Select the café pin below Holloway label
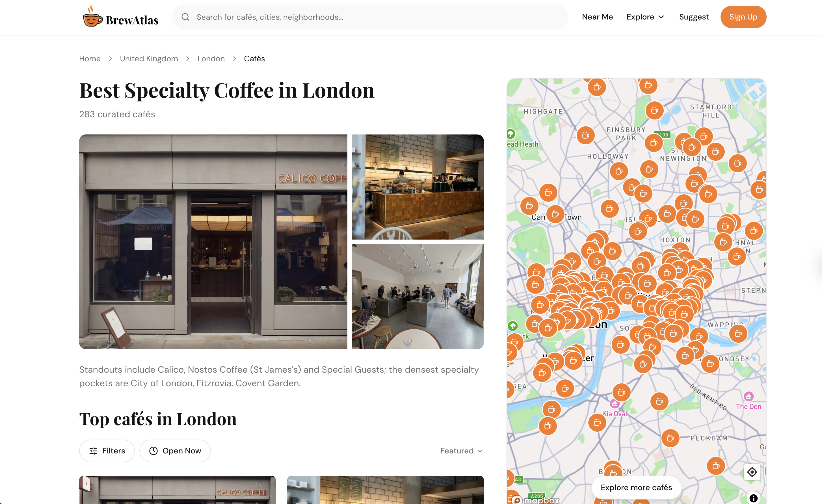822x504 pixels. [x=619, y=171]
